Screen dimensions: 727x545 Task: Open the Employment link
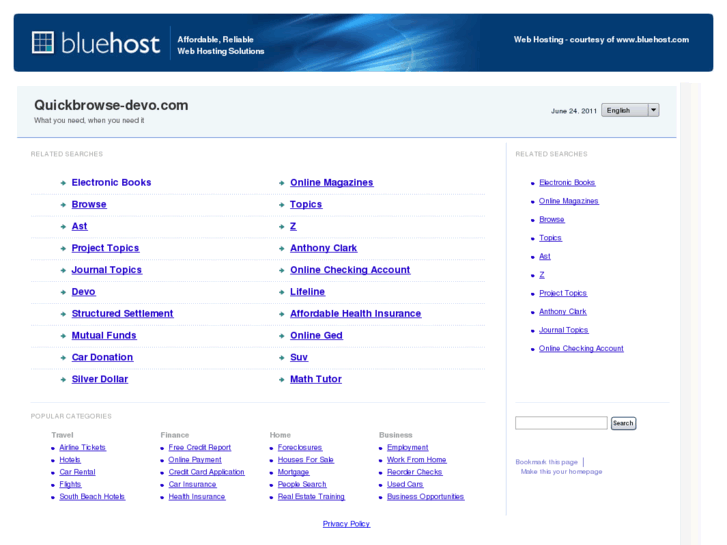408,448
